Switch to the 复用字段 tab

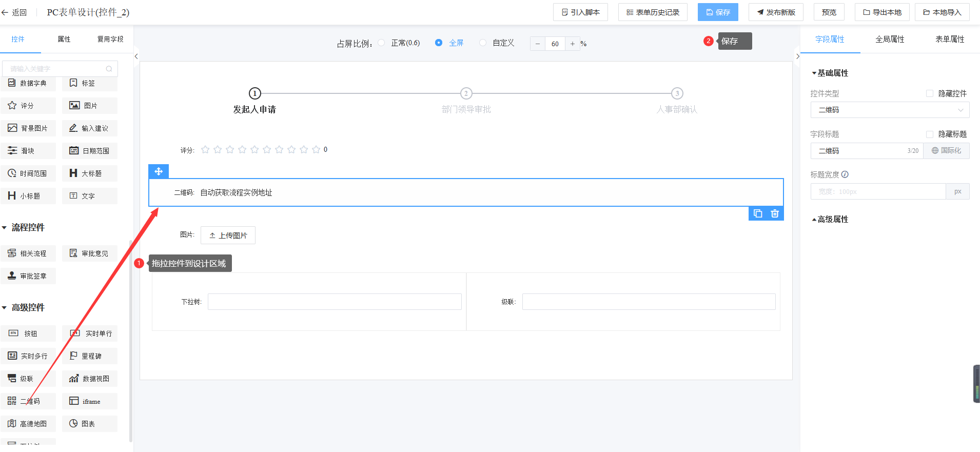[x=110, y=39]
